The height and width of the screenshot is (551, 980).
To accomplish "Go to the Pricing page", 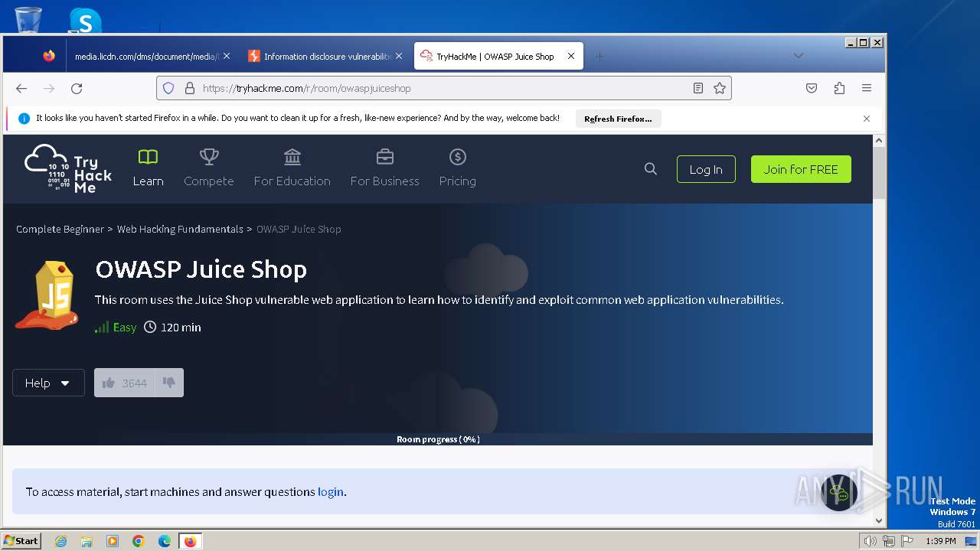I will coord(457,168).
